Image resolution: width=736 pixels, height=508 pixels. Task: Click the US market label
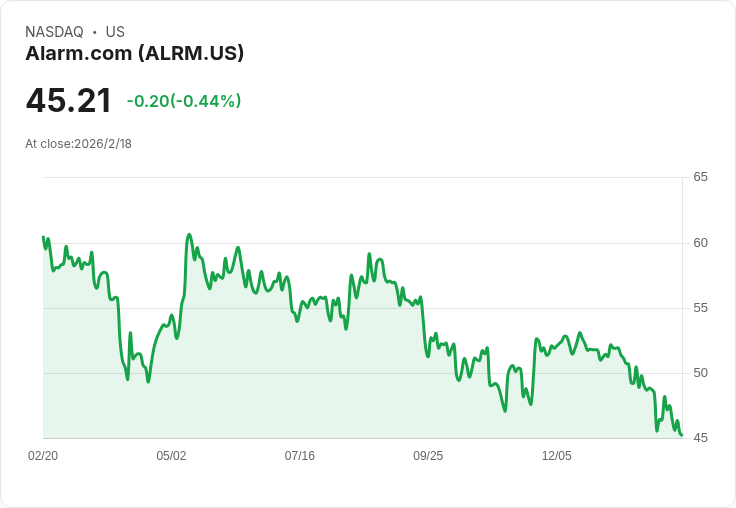pos(115,32)
